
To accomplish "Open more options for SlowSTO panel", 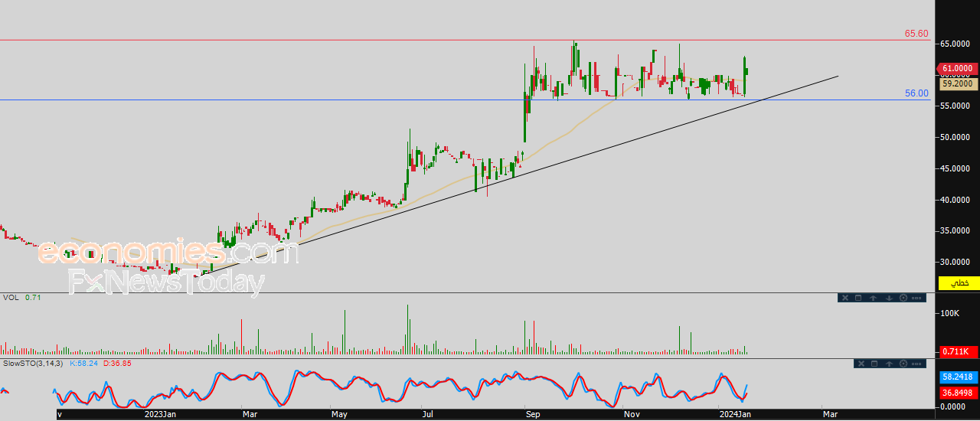I will pos(916,364).
